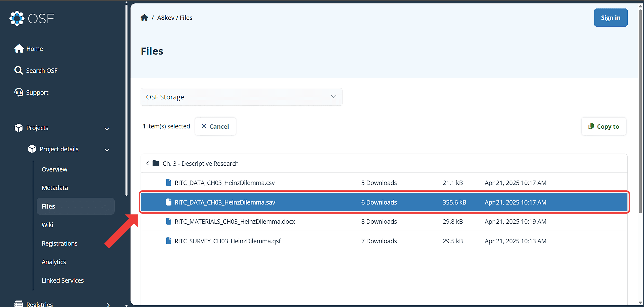Screen dimensions: 644x307
Task: Click Files in the breadcrumb
Action: click(x=186, y=18)
